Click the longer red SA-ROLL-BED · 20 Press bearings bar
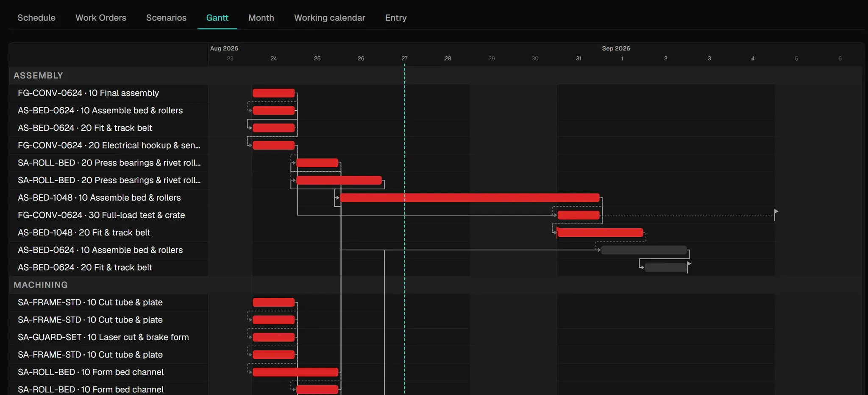Viewport: 868px width, 395px height. tap(339, 180)
